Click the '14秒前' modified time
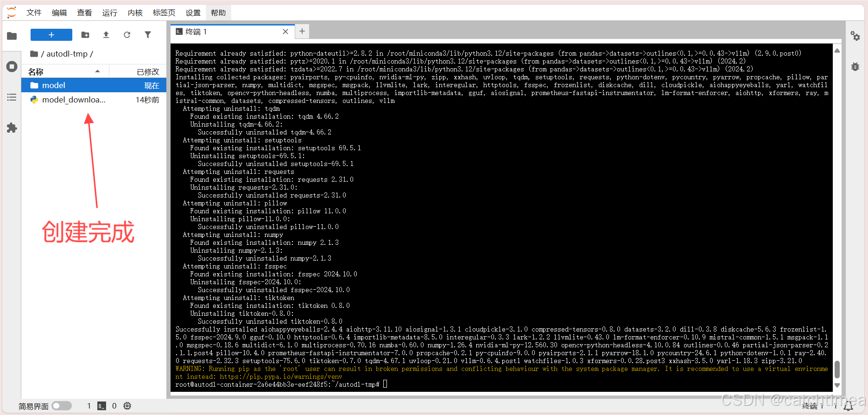The height and width of the screenshot is (415, 868). tap(147, 100)
